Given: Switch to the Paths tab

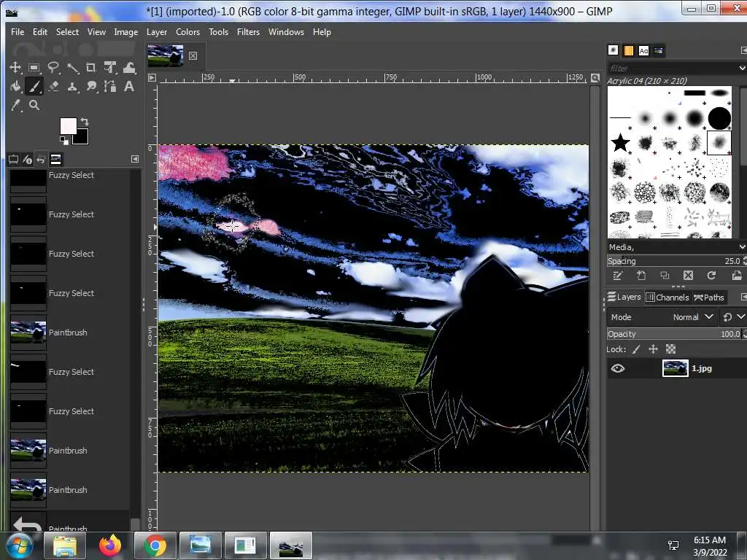Looking at the screenshot, I should click(x=709, y=297).
